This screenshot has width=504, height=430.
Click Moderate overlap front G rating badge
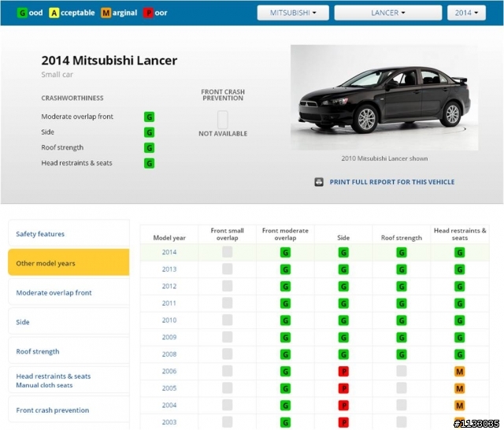coord(149,117)
